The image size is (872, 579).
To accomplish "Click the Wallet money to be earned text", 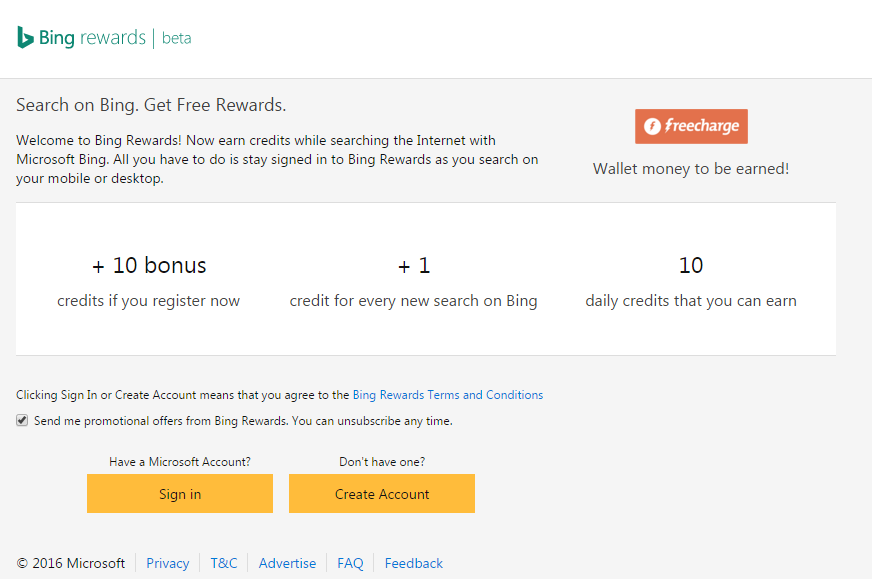I will (691, 169).
